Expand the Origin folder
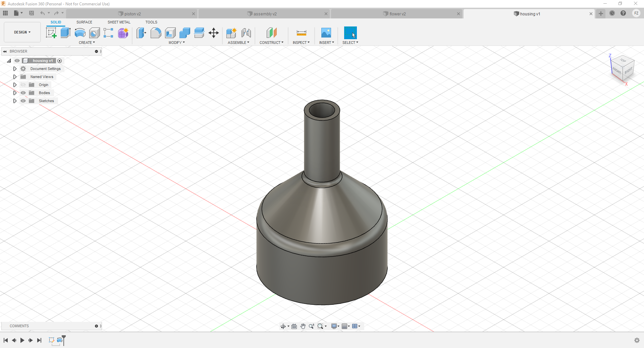Image resolution: width=644 pixels, height=348 pixels. point(15,85)
